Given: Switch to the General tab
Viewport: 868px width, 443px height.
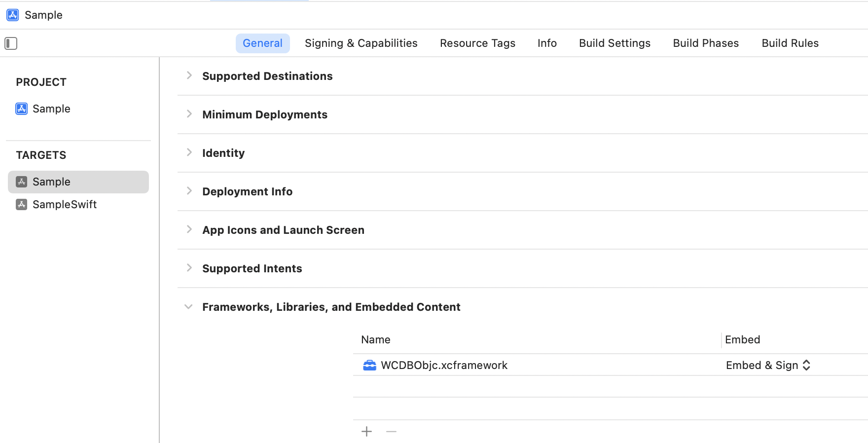Looking at the screenshot, I should pyautogui.click(x=262, y=43).
